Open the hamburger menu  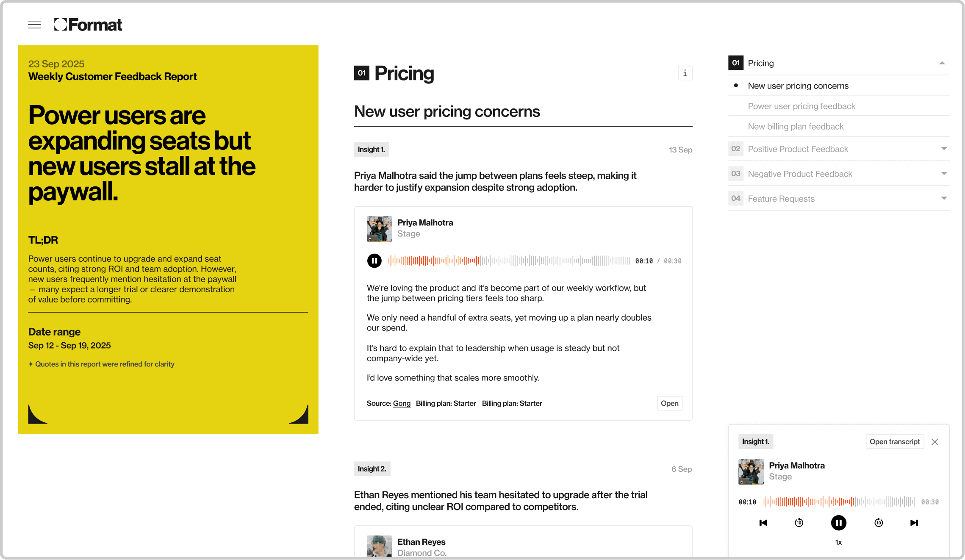click(35, 25)
